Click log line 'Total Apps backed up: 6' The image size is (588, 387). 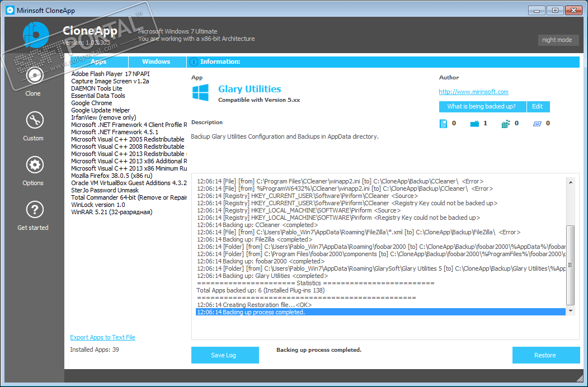click(x=261, y=290)
